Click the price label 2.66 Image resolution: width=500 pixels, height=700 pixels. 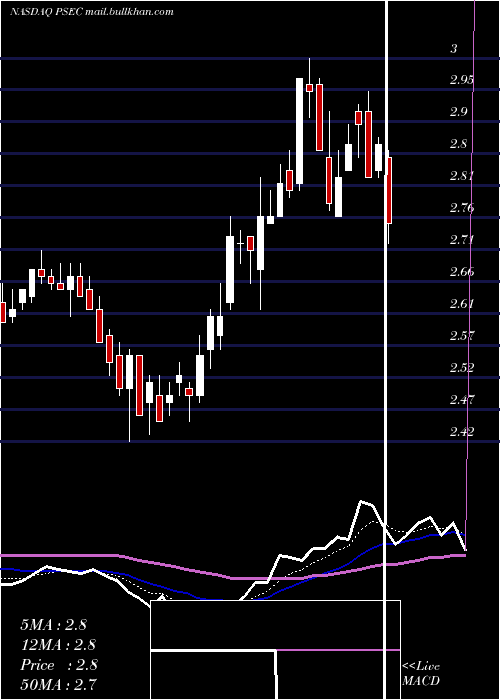coord(462,271)
